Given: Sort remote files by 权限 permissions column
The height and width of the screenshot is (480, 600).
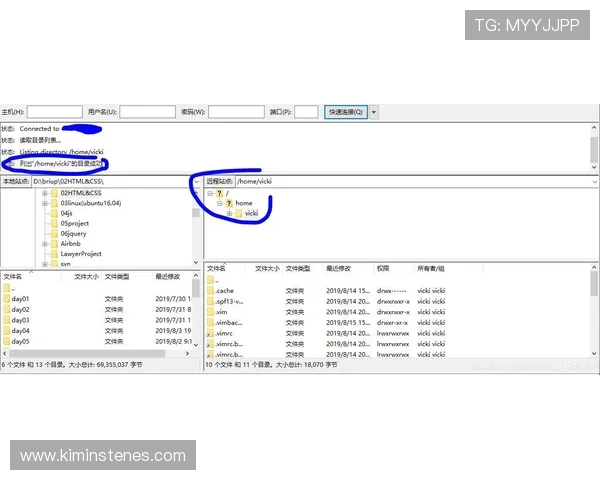Looking at the screenshot, I should (384, 269).
